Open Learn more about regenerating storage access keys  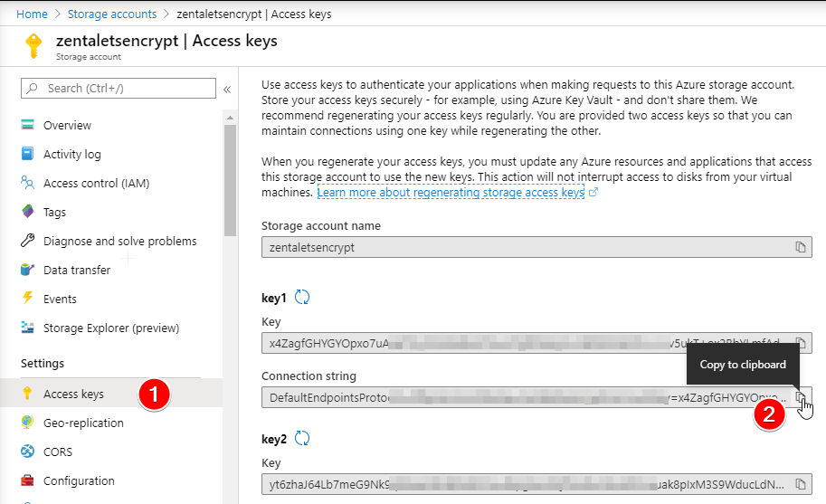[451, 192]
